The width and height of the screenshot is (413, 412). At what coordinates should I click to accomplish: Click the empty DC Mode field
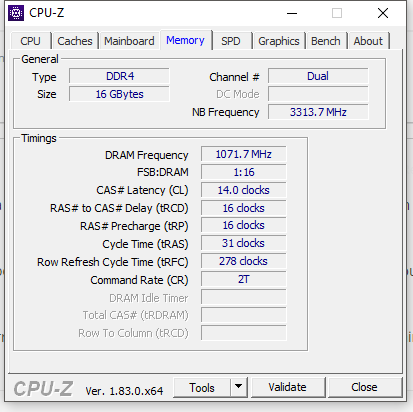(x=318, y=94)
